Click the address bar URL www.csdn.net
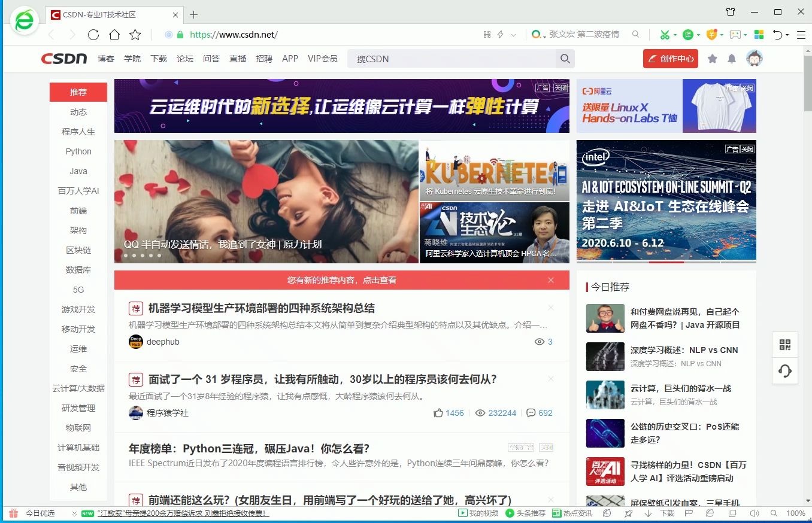Screen dimensions: 812x523 coord(234,35)
